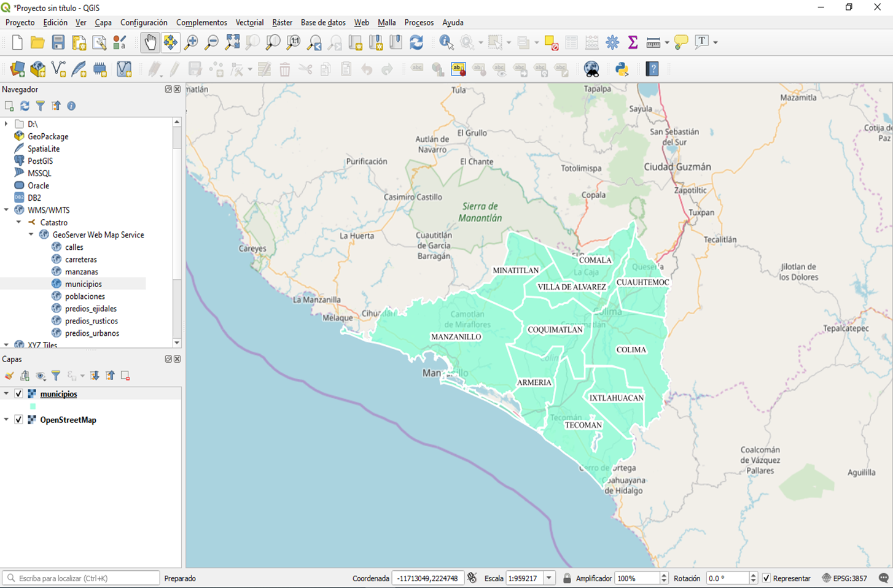This screenshot has height=588, width=893.
Task: Open the Escala scale dropdown
Action: 549,578
